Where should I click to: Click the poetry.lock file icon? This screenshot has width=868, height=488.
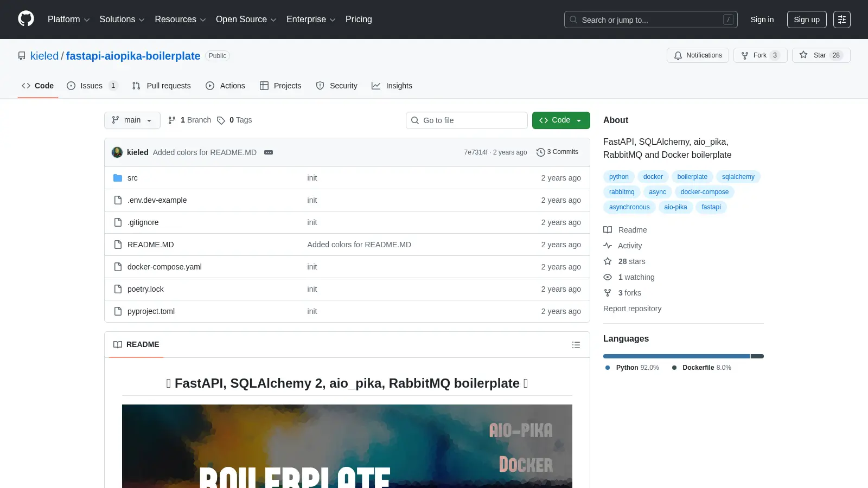click(x=118, y=289)
